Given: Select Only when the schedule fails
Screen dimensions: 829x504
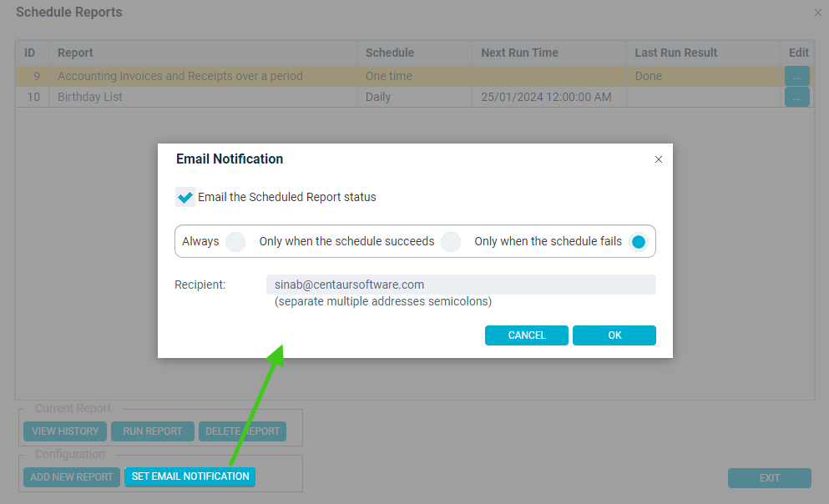Looking at the screenshot, I should pyautogui.click(x=639, y=242).
